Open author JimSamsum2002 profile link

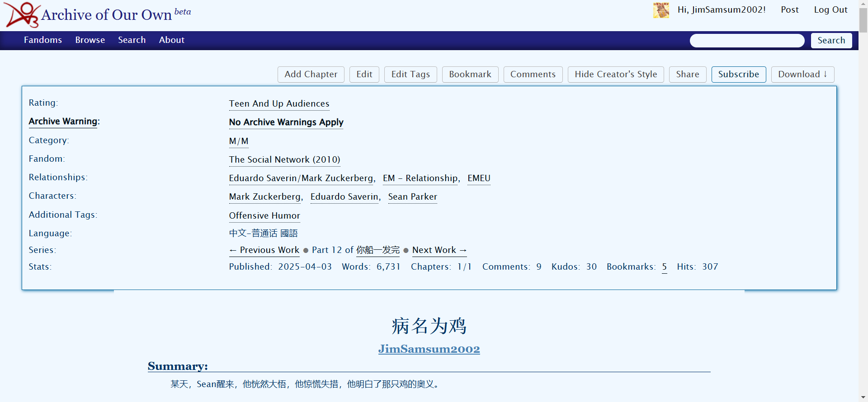429,349
